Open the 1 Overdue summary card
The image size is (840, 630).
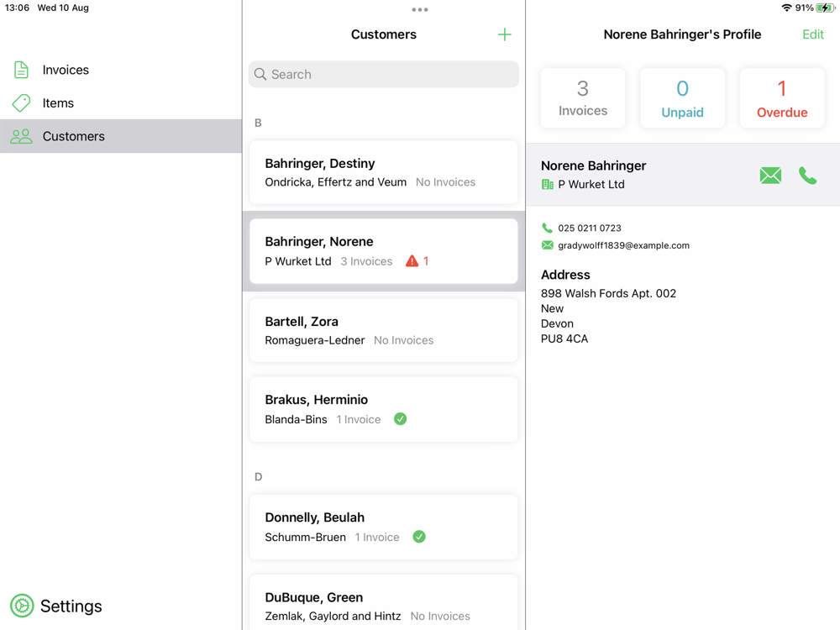(x=782, y=98)
